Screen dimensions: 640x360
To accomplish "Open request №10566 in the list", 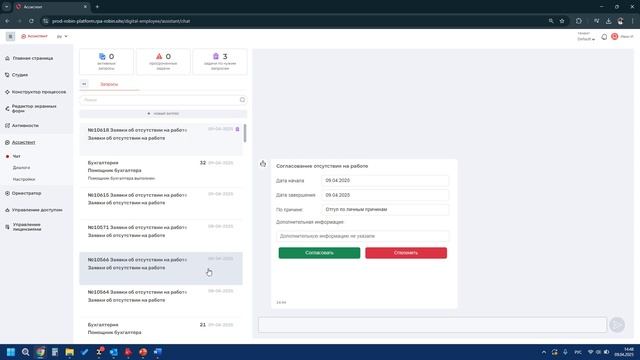I will click(161, 268).
